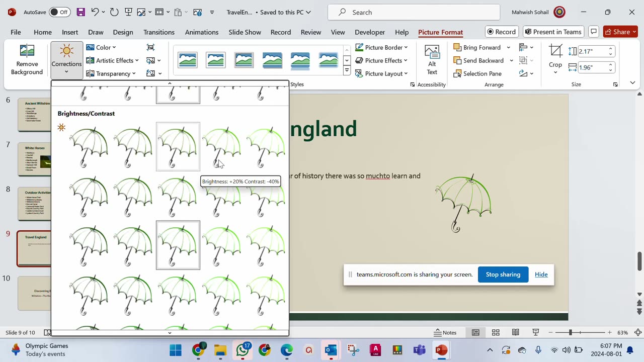Open the Color dropdown
Screen dimensions: 644x362
point(101,47)
